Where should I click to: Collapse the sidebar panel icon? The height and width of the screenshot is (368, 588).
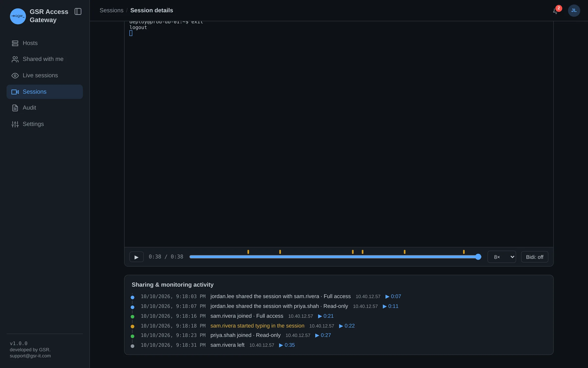coord(78,12)
